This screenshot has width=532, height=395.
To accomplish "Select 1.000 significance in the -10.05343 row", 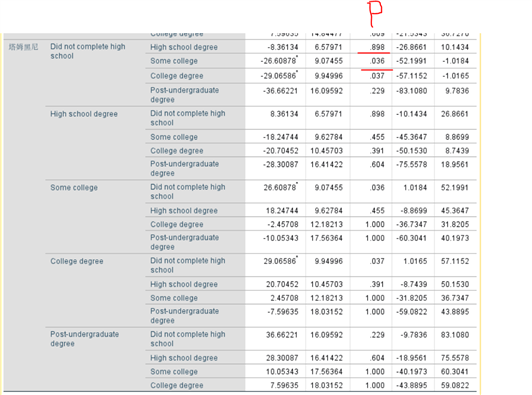I will (375, 238).
